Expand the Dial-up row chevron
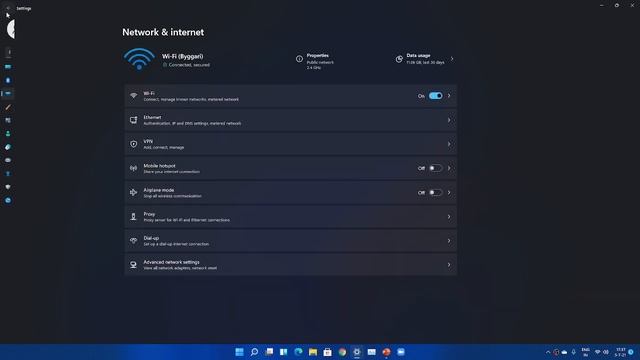This screenshot has height=360, width=640. [449, 241]
